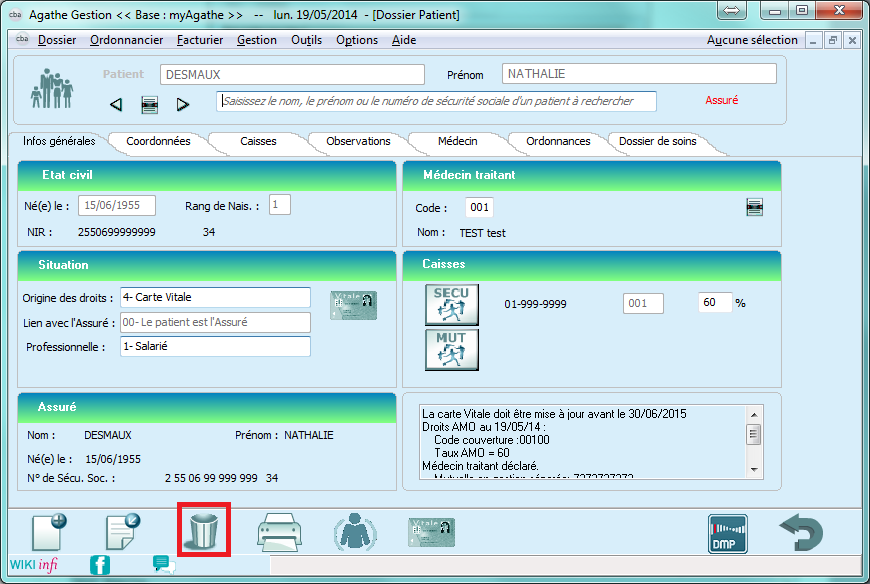This screenshot has height=584, width=870.
Task: Open the Dossier menu
Action: click(57, 40)
